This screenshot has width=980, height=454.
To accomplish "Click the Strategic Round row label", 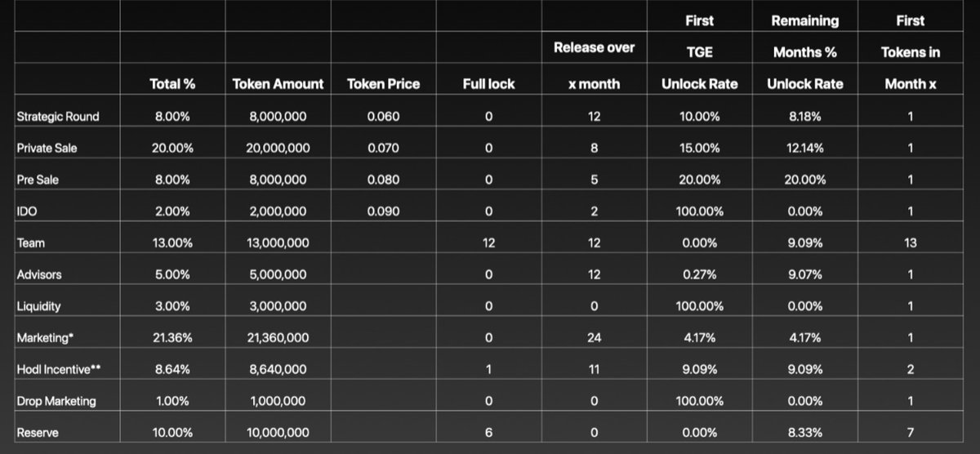I will [58, 117].
